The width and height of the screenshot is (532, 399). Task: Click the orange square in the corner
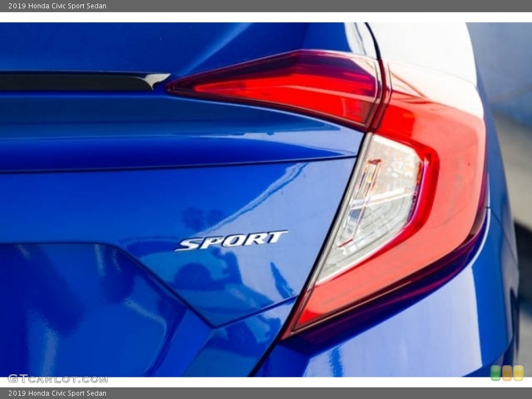[x=507, y=373]
